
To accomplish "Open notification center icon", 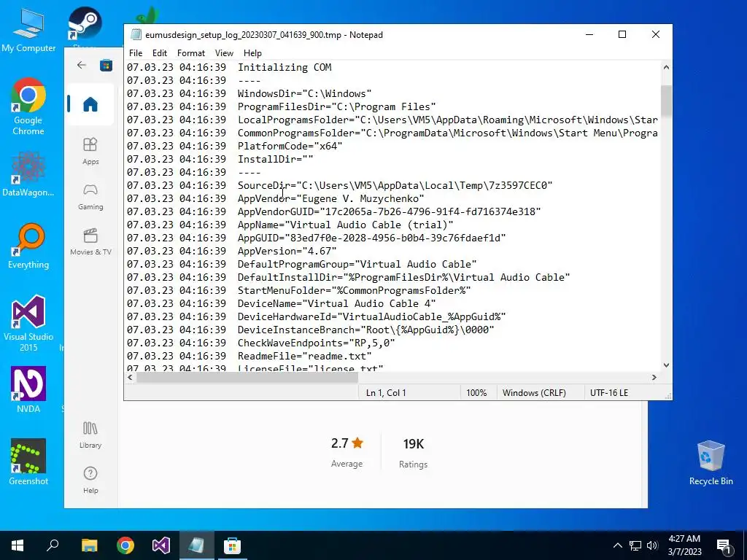I will (x=724, y=545).
